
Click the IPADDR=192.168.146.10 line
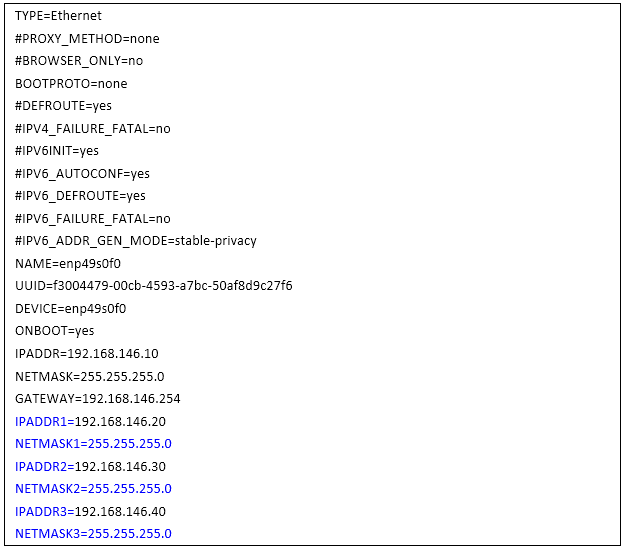pyautogui.click(x=87, y=354)
